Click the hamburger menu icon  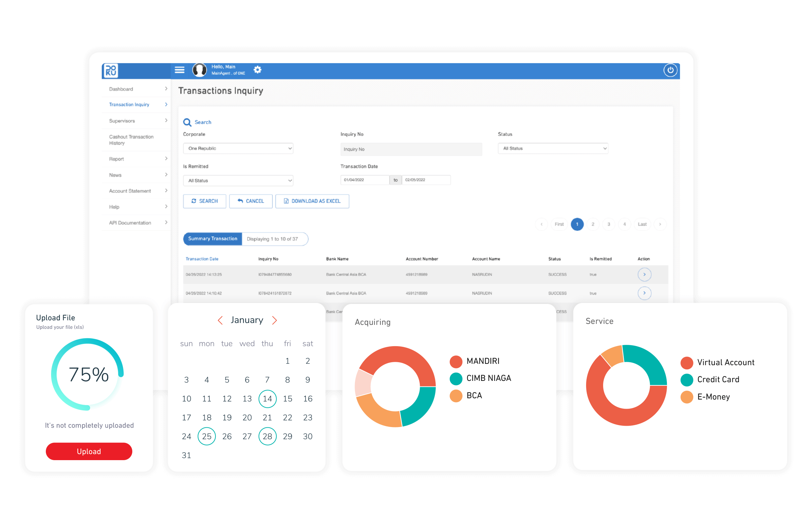(179, 70)
